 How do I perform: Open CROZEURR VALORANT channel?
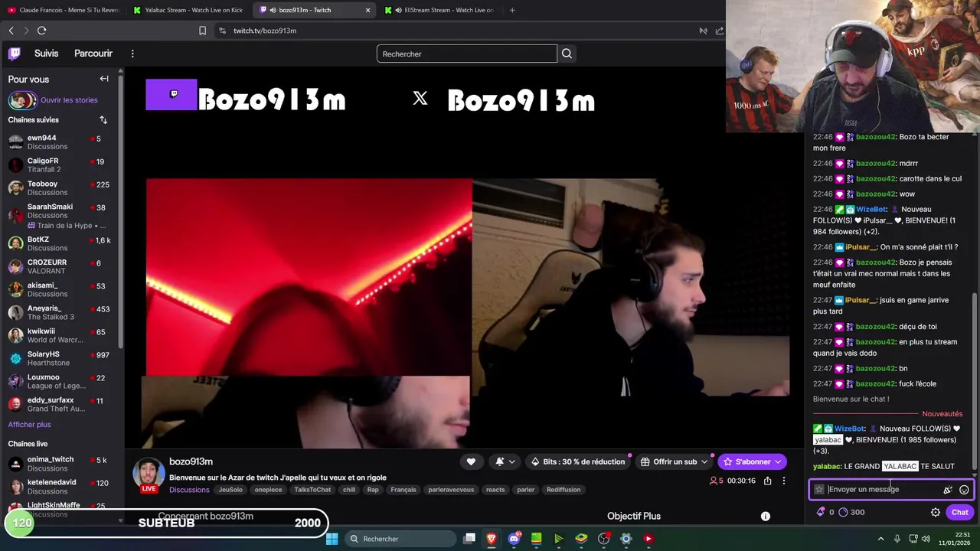[61, 266]
